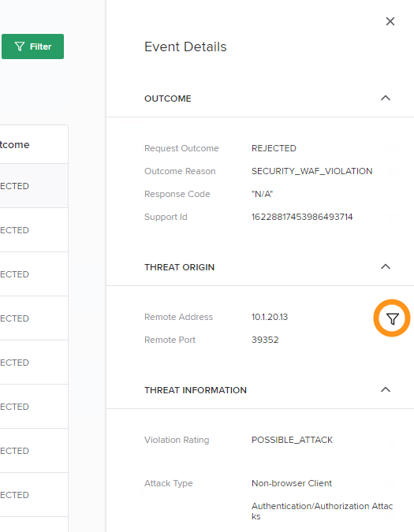Select the Remote Port value 39352
This screenshot has height=532, width=414.
pyautogui.click(x=265, y=340)
